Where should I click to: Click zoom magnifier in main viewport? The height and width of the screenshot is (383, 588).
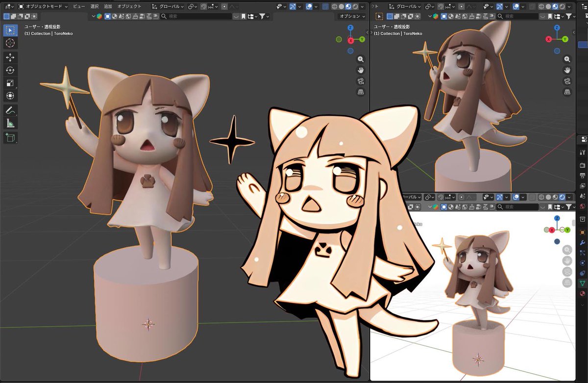[x=361, y=59]
